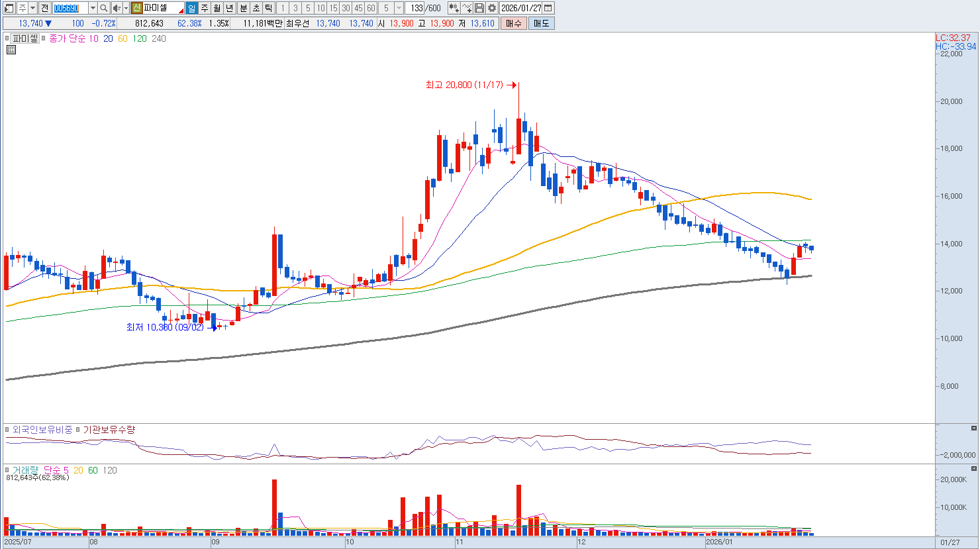Open the dropdown next to 주 button
Viewport: 980px width, 549px height.
(32, 8)
